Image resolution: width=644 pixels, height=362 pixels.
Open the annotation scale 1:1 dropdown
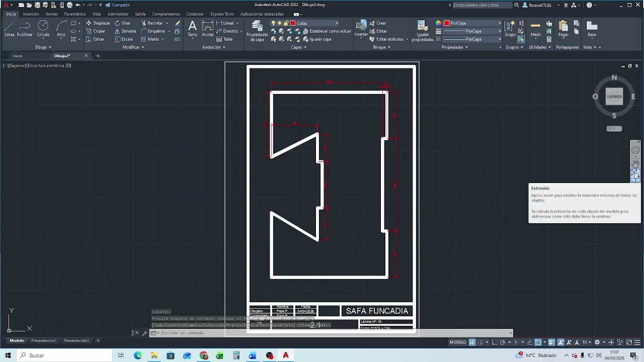587,342
